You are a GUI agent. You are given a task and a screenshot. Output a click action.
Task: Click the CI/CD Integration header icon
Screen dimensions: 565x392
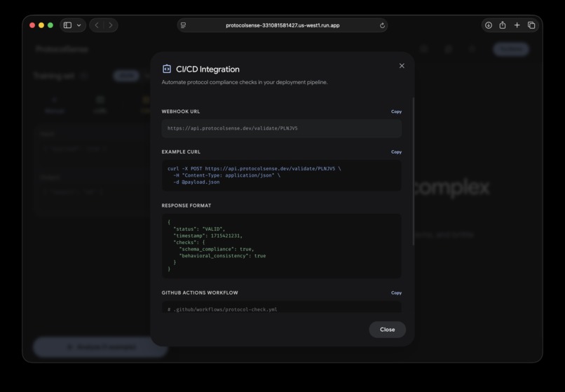167,69
